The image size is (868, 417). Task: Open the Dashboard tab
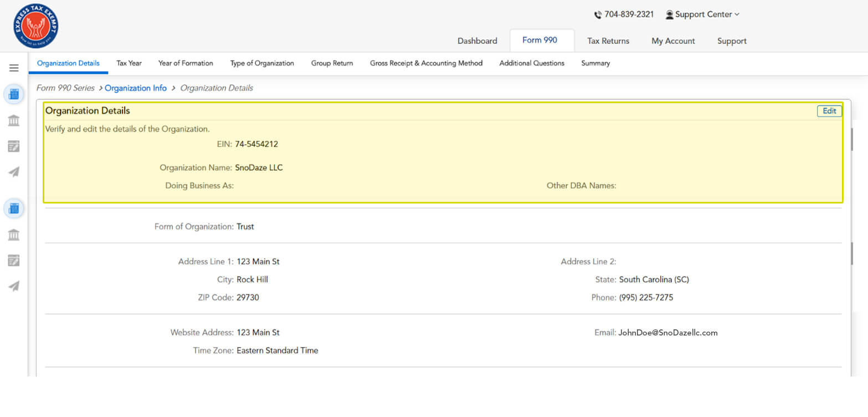(x=477, y=41)
